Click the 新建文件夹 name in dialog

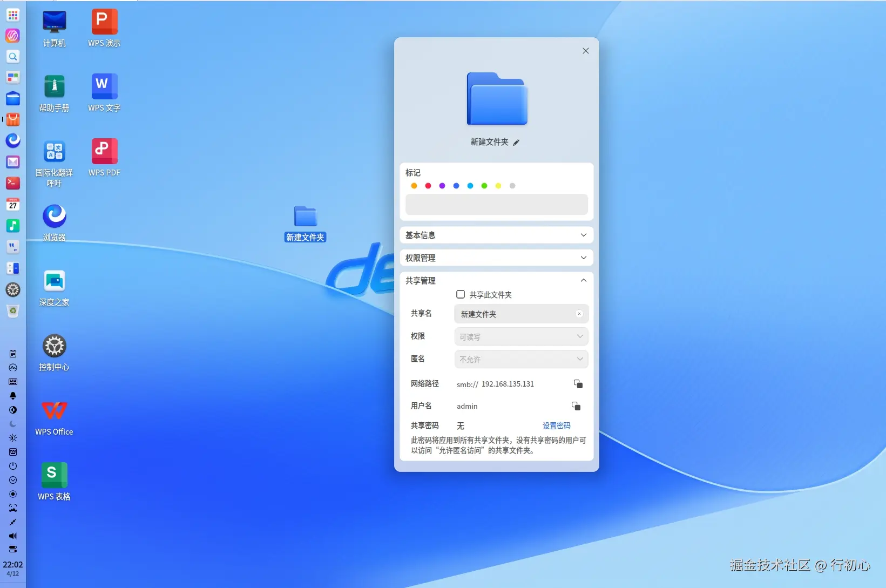pyautogui.click(x=489, y=142)
